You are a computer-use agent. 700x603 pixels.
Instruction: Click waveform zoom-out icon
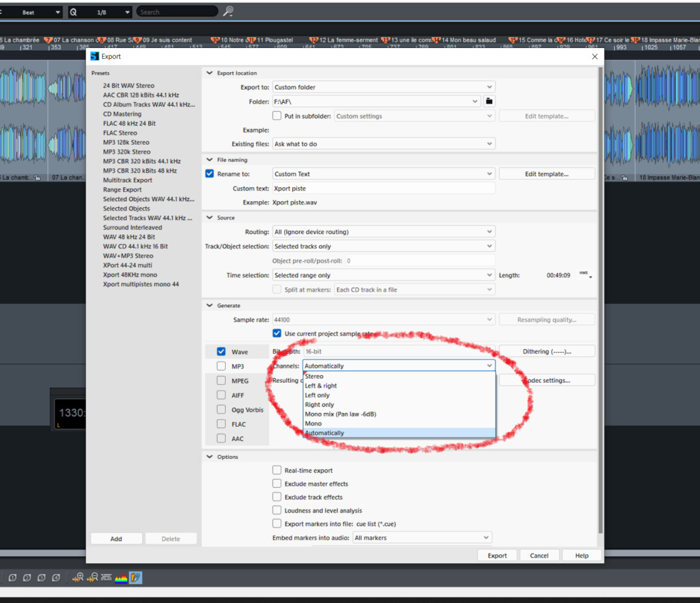[93, 578]
